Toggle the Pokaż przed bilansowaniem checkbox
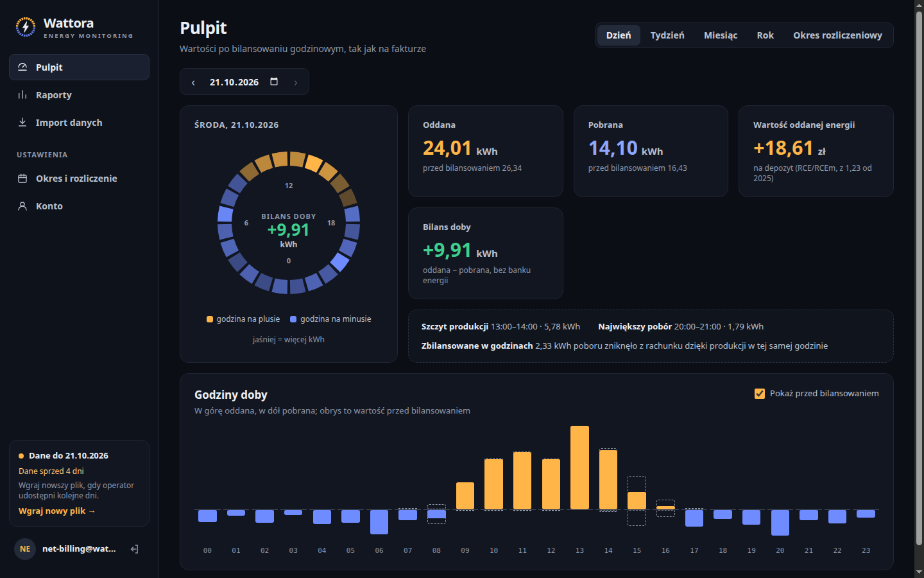Screen dimensions: 924x578 pyautogui.click(x=760, y=394)
